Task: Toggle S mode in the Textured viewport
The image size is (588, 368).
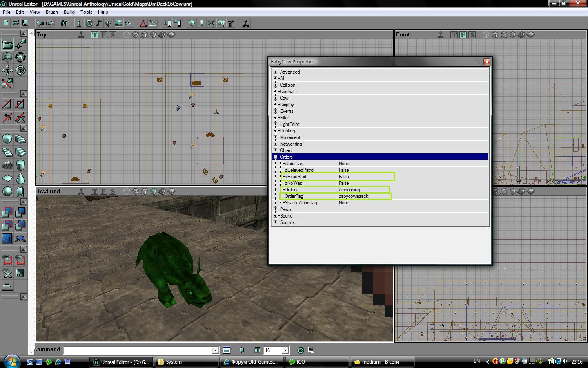Action: point(113,191)
